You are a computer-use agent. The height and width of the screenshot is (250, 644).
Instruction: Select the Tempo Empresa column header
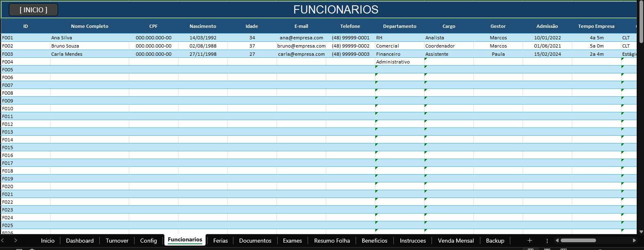pyautogui.click(x=596, y=26)
